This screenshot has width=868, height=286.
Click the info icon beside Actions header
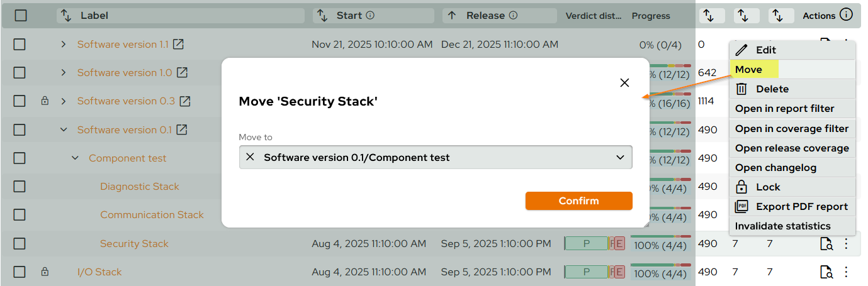tap(847, 15)
